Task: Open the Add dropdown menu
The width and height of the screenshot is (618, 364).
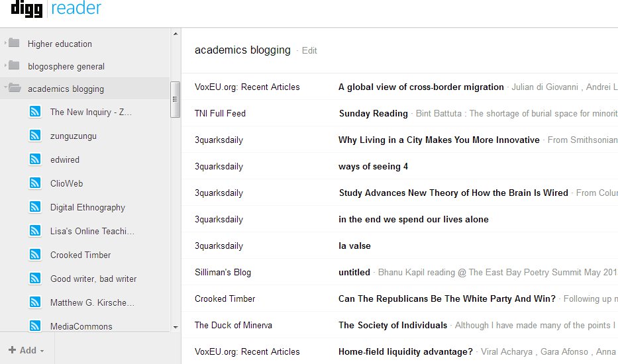Action: tap(26, 350)
